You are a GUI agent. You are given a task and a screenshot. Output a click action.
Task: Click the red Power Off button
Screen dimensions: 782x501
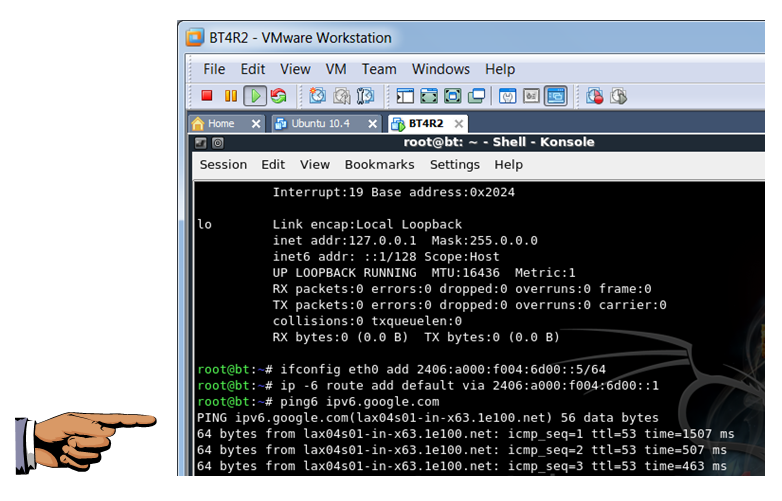[x=207, y=96]
